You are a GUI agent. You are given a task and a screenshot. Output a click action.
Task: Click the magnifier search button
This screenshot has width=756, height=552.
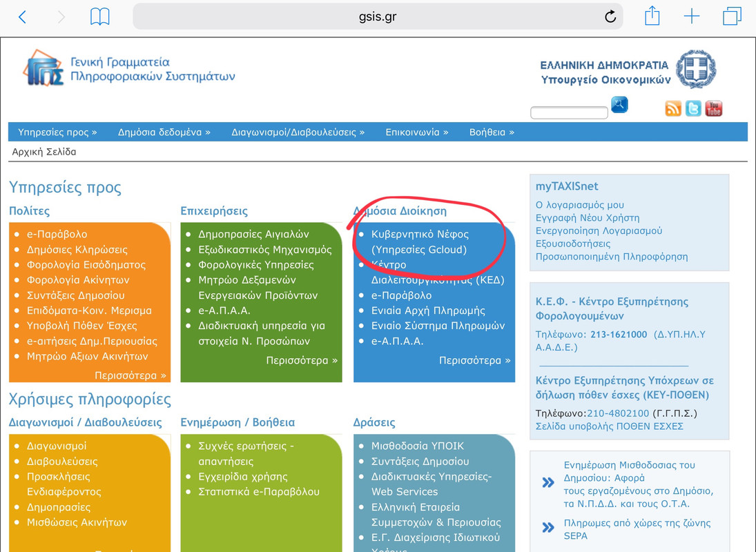(619, 104)
